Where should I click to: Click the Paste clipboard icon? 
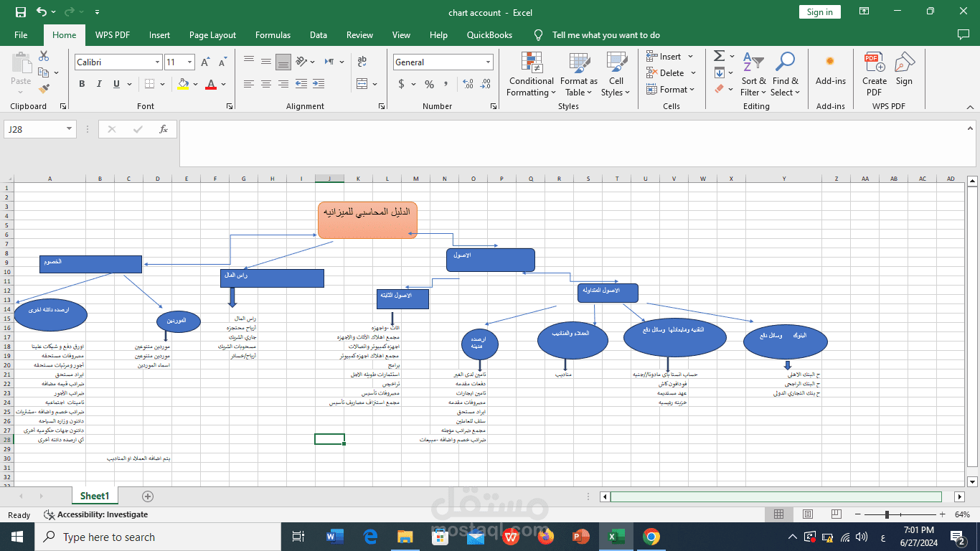(21, 63)
